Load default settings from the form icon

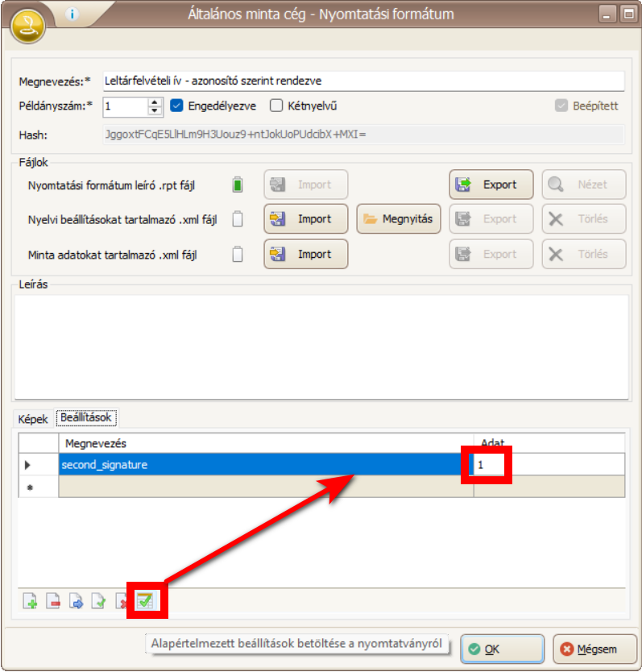click(x=145, y=601)
